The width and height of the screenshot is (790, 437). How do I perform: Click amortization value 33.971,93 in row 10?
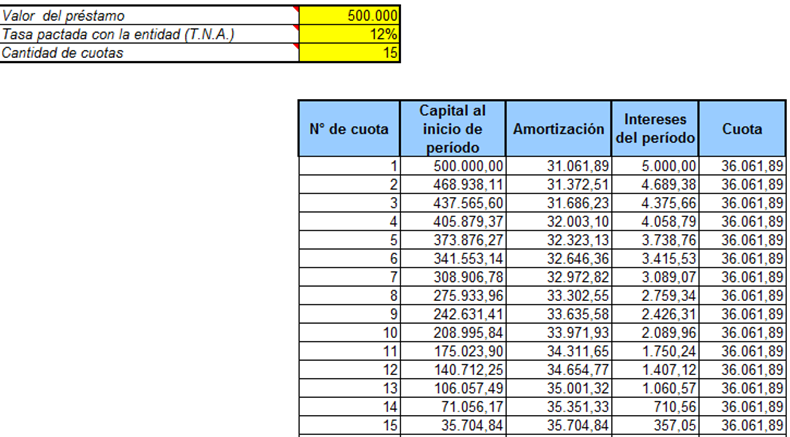558,330
